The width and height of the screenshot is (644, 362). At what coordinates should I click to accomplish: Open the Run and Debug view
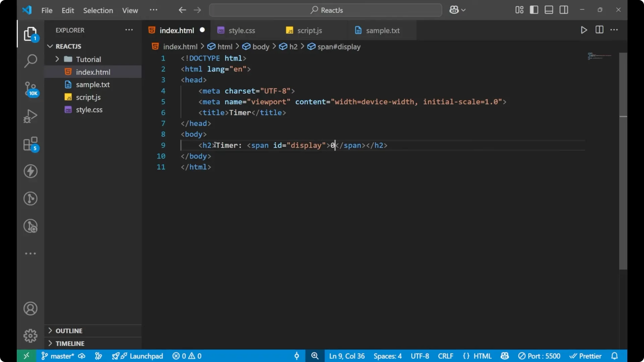point(31,116)
